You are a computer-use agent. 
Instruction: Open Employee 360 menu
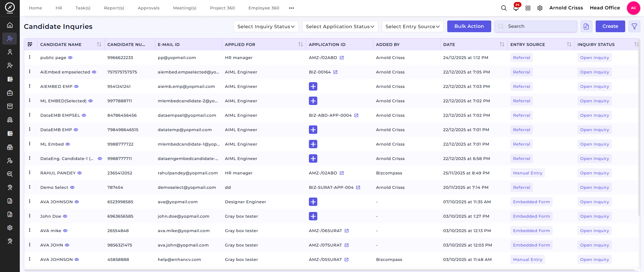(264, 8)
